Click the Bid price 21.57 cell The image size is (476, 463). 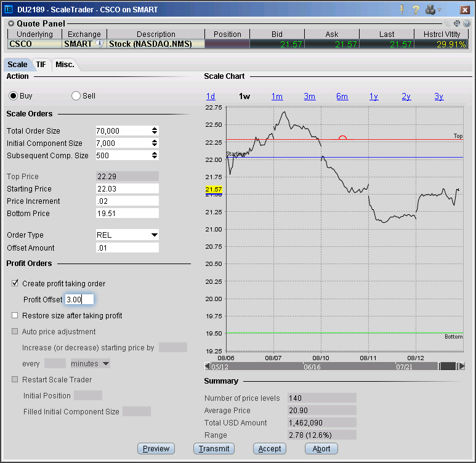[277, 44]
